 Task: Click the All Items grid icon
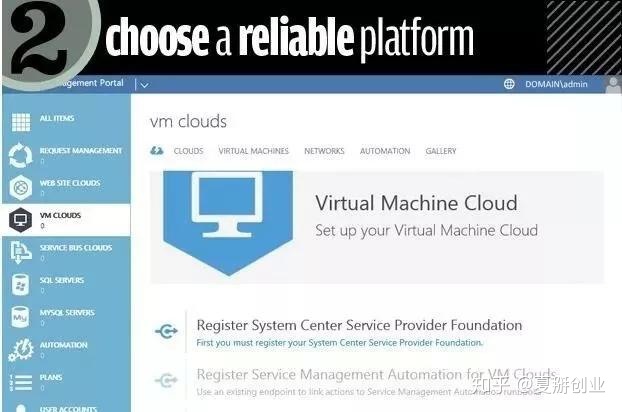(x=20, y=122)
